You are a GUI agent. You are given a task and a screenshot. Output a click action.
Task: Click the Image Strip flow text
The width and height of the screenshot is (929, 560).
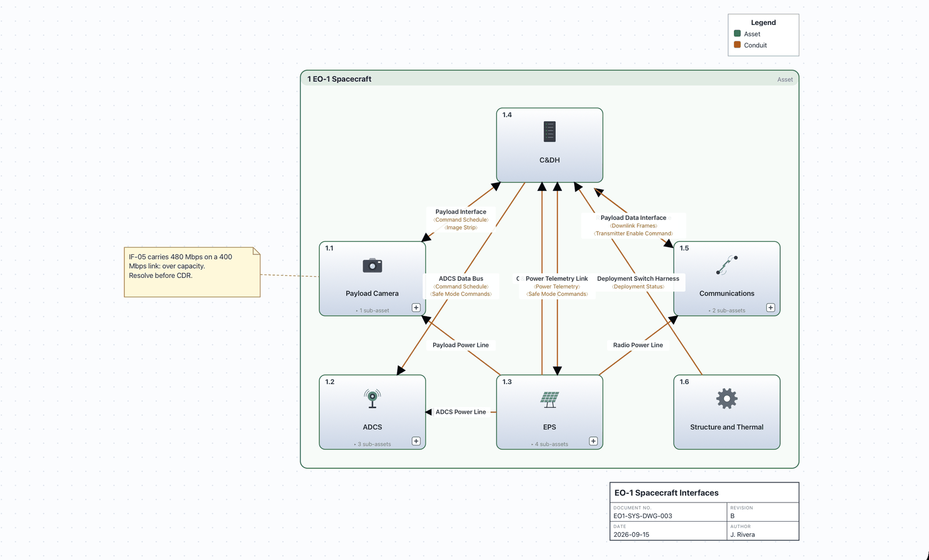tap(461, 227)
